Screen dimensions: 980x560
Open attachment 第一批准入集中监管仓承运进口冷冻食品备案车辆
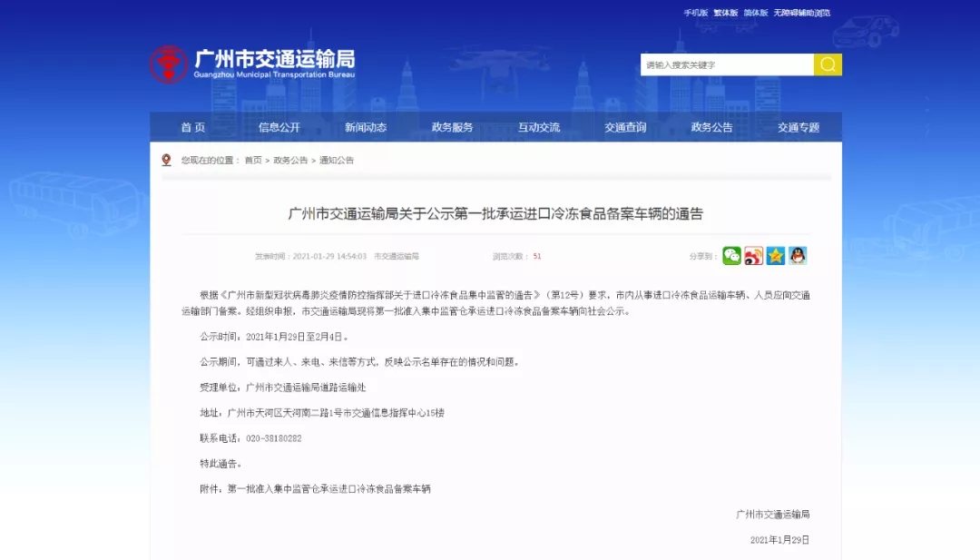click(x=328, y=488)
